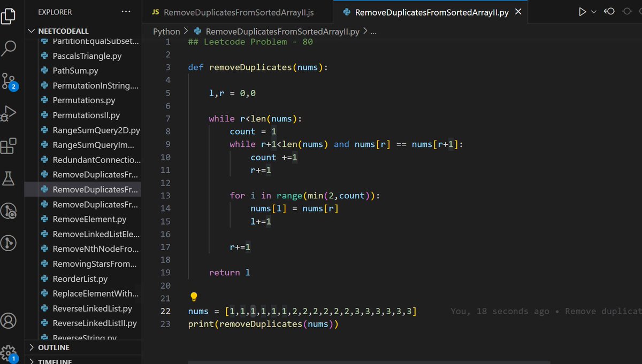Open the Explorer view in activity bar

coord(9,15)
